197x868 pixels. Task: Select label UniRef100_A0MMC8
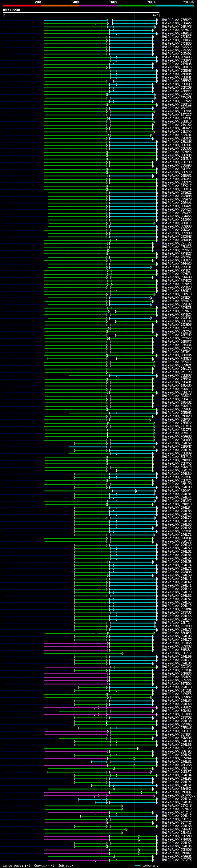coord(177,358)
